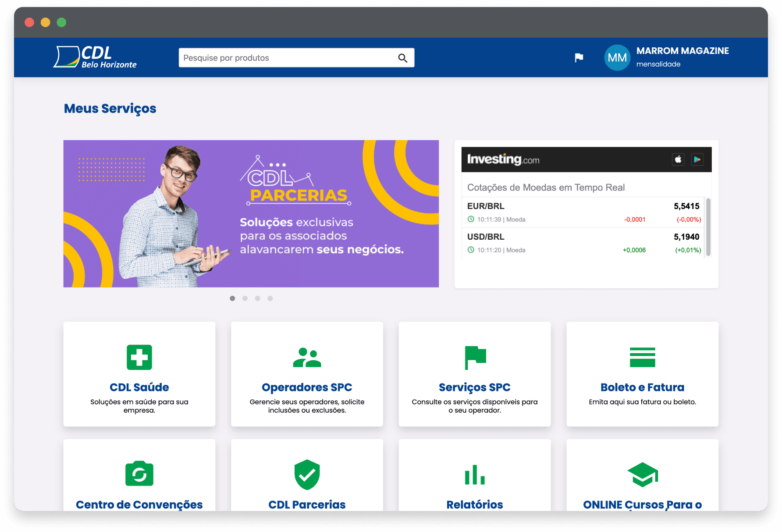Click the Boleto e Fatura lines icon
The image size is (782, 532).
[642, 357]
